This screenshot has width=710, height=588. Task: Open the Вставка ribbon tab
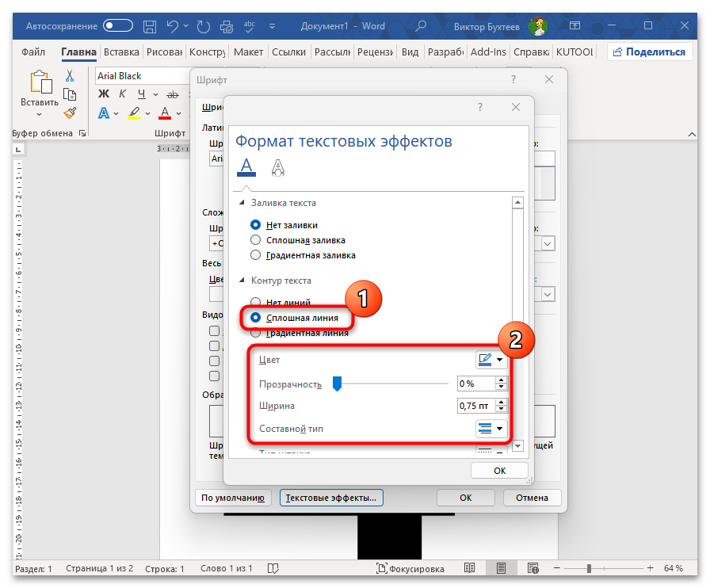pyautogui.click(x=121, y=52)
